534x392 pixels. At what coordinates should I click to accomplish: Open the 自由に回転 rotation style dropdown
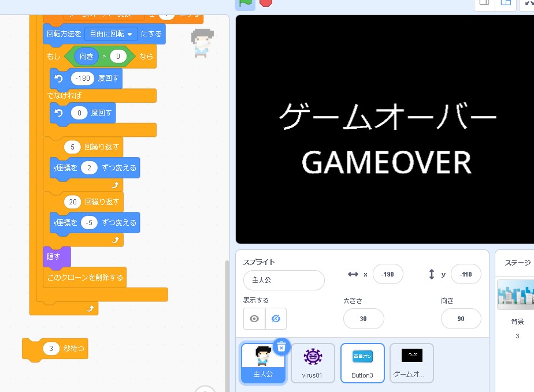coord(110,34)
